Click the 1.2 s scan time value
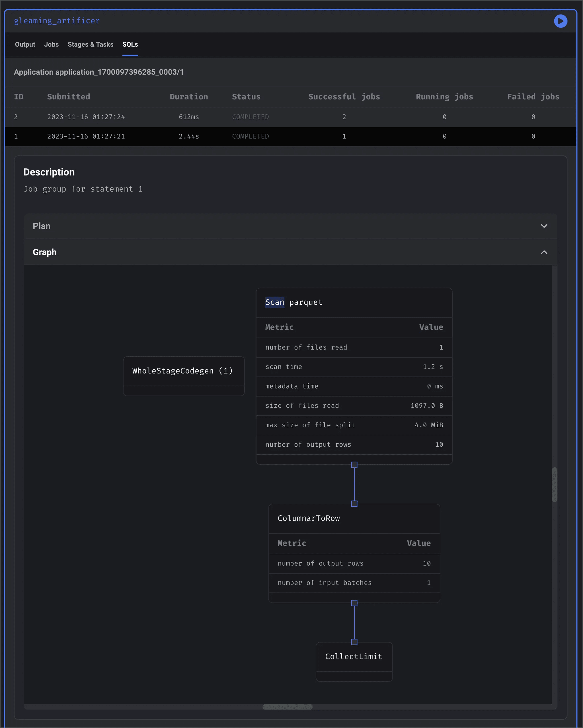583x728 pixels. tap(433, 367)
